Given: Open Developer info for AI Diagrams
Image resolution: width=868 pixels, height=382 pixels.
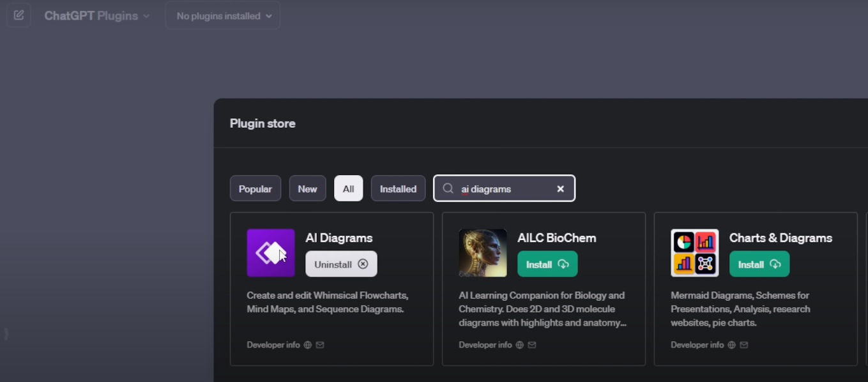Looking at the screenshot, I should coord(273,345).
